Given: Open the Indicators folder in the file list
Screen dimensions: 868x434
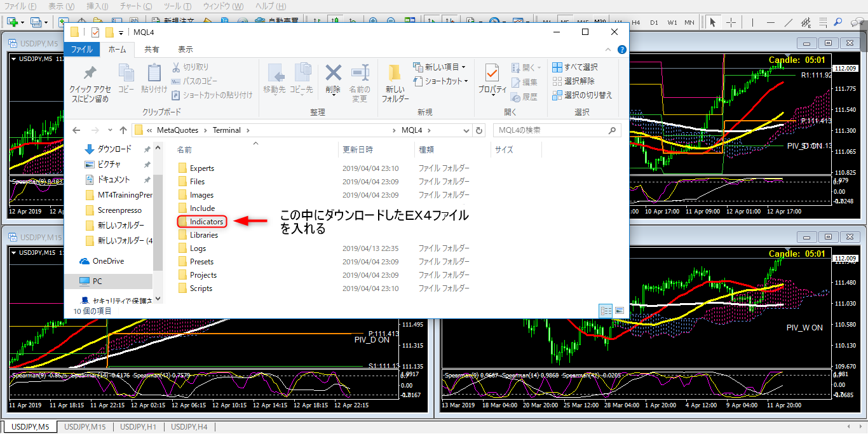Looking at the screenshot, I should (x=207, y=222).
